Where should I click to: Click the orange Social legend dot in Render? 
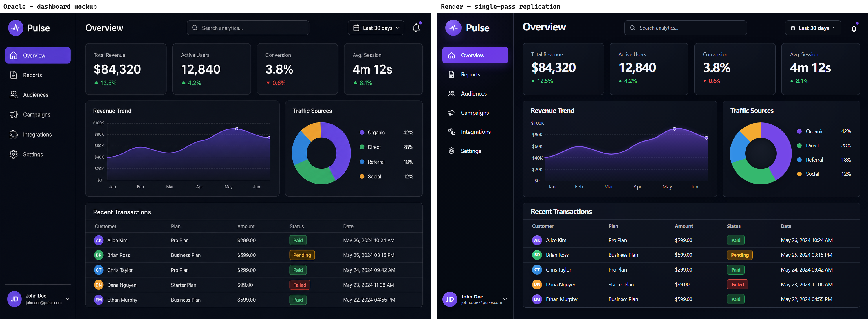coord(799,174)
